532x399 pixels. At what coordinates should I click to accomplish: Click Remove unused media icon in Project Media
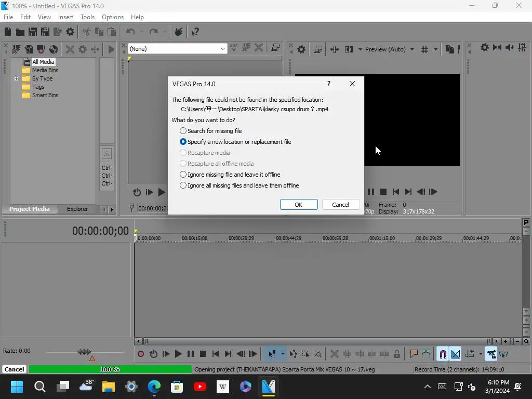point(16,49)
